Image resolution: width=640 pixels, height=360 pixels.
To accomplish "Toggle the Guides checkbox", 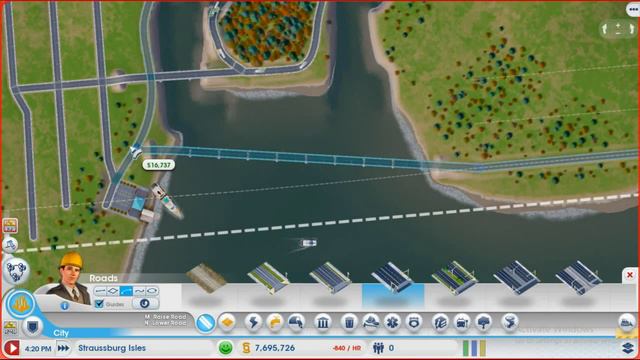I will (99, 304).
